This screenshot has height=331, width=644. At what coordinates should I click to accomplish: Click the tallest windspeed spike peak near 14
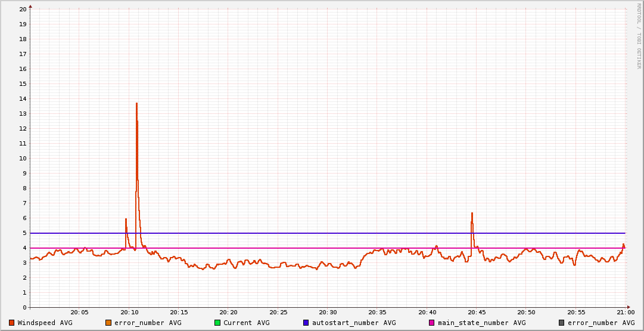(136, 104)
